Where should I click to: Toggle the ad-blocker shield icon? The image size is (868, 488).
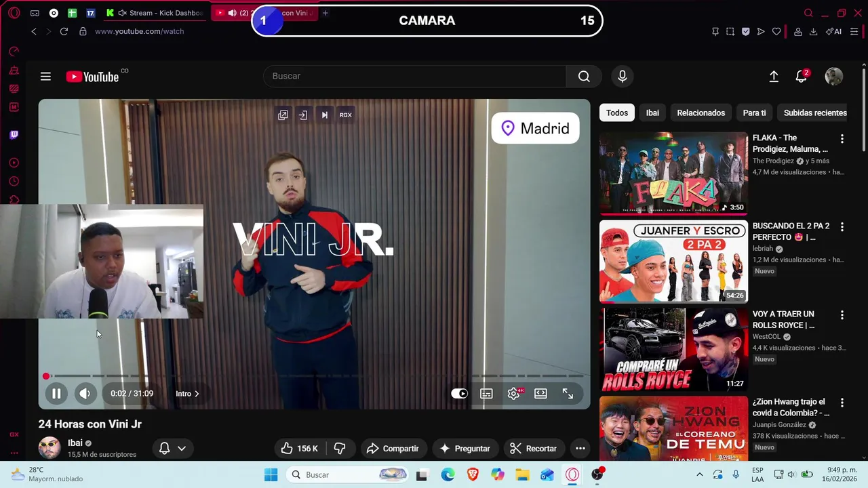745,31
